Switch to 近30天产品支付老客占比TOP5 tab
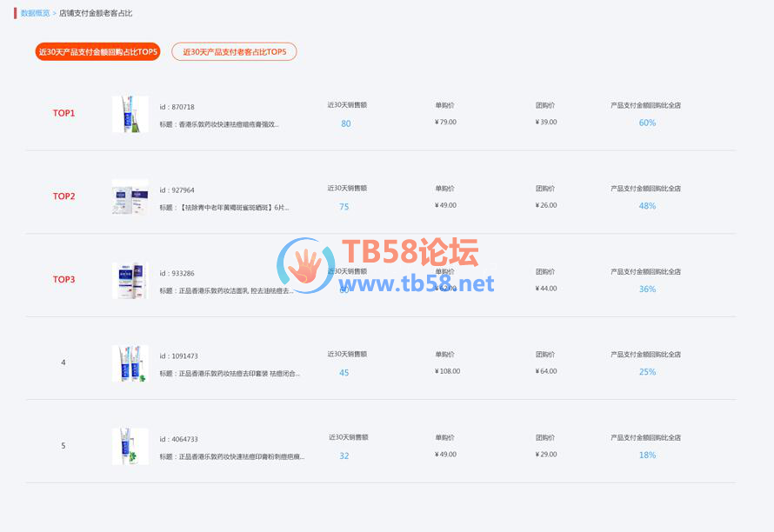 tap(235, 52)
